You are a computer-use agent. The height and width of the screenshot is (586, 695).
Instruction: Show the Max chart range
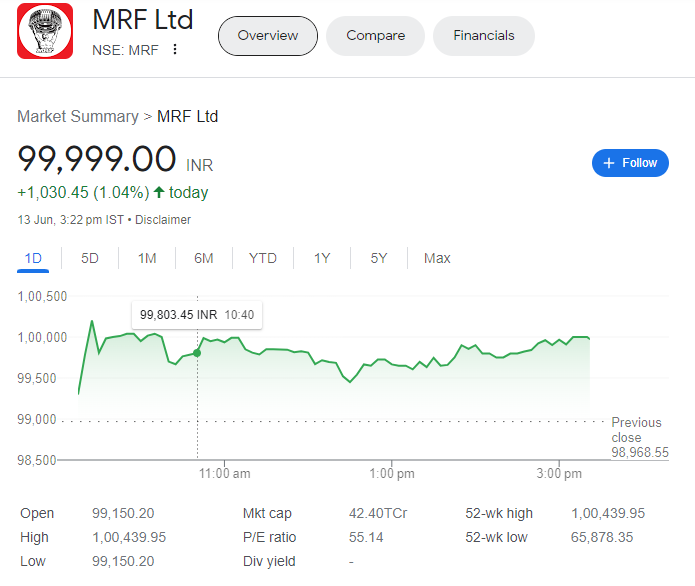coord(437,258)
